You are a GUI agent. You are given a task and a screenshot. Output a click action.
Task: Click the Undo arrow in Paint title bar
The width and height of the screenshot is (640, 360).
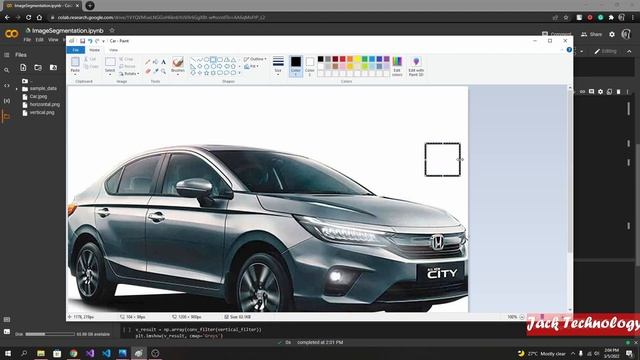(90, 41)
